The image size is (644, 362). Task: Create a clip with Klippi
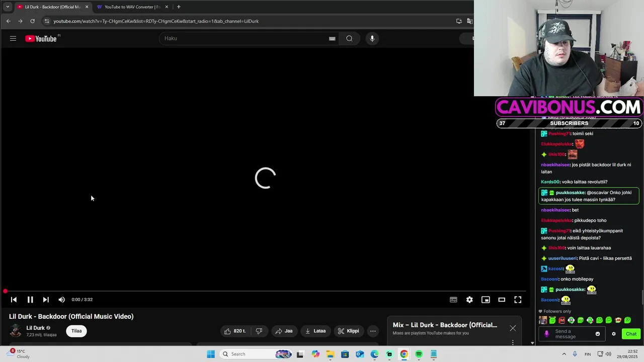pyautogui.click(x=348, y=331)
